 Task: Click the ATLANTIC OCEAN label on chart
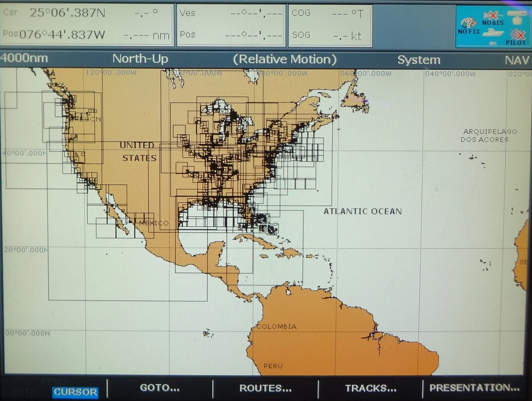pos(362,212)
